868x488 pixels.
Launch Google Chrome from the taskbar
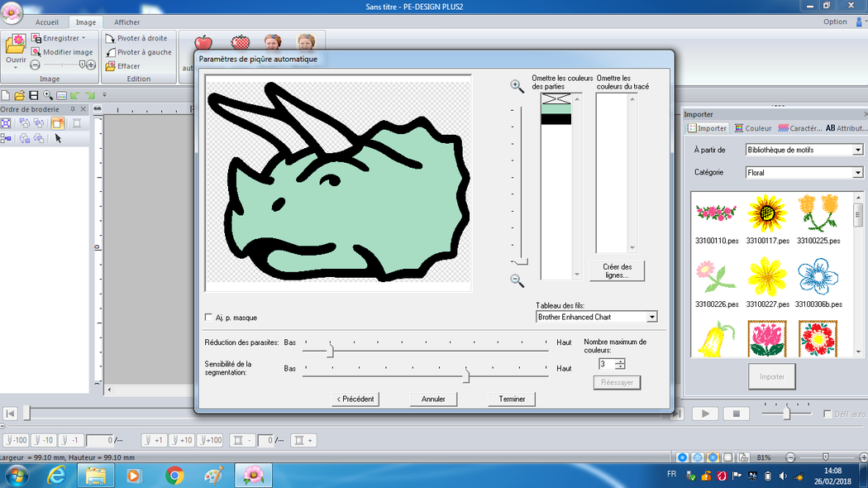click(174, 475)
